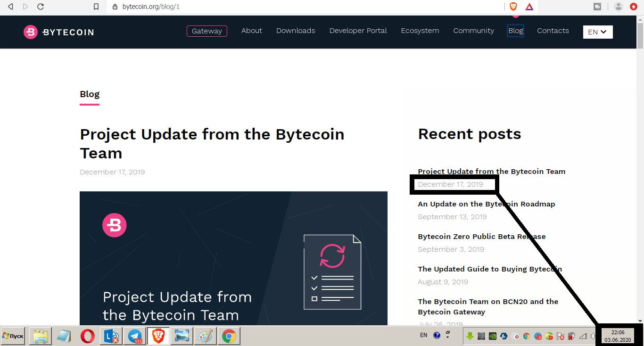Open the browser profile avatar icon

coord(619,7)
